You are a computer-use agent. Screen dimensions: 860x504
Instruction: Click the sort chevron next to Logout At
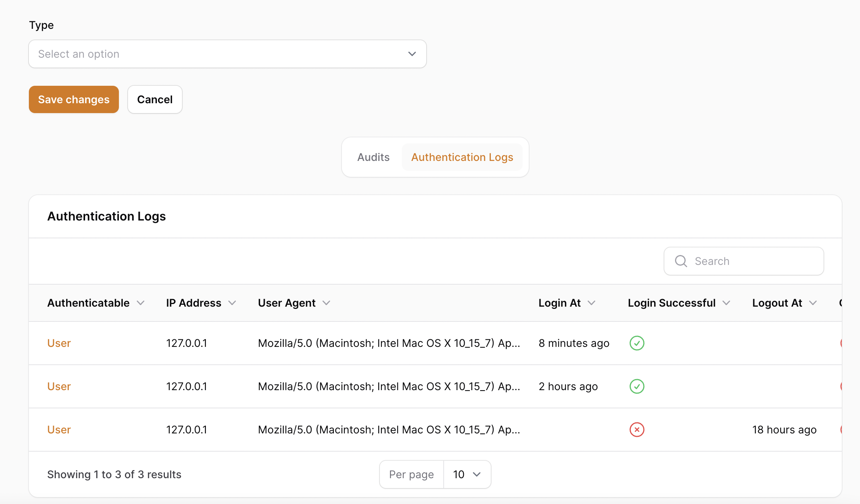[x=813, y=303]
